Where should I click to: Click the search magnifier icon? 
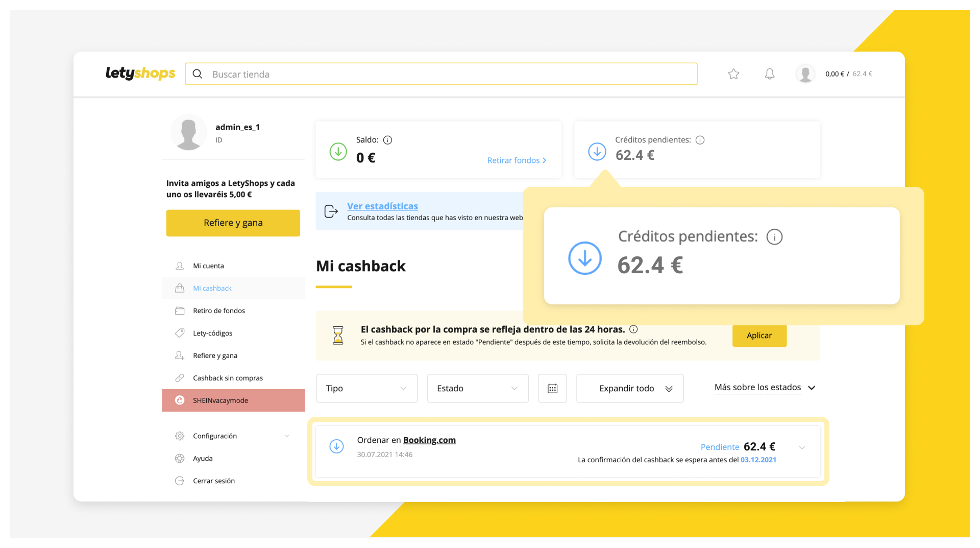tap(198, 74)
